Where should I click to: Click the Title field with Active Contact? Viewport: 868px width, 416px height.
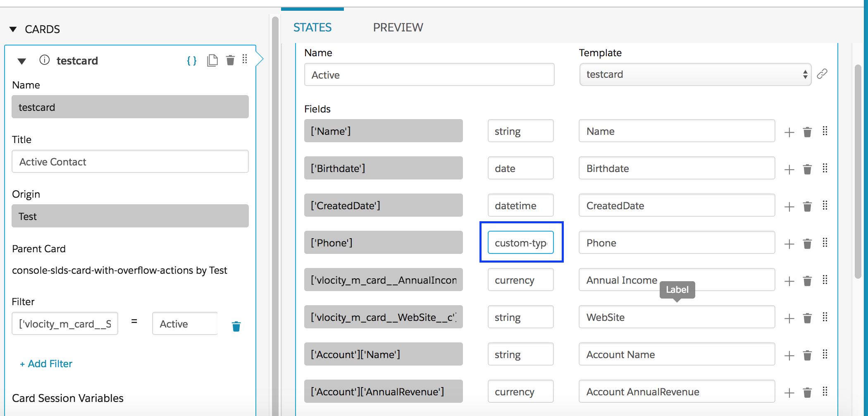130,161
